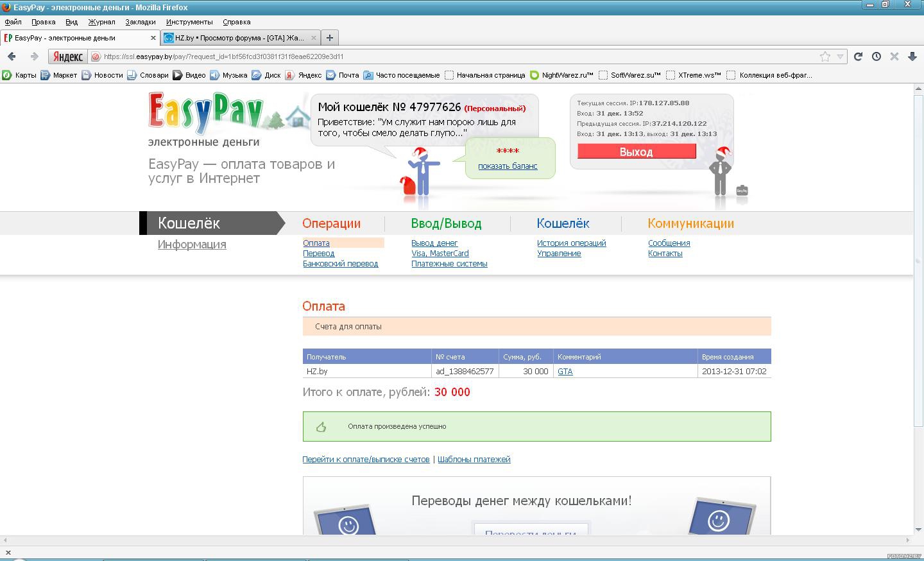Open Коллекция веб-фрагментов bookmark
The width and height of the screenshot is (924, 561).
point(769,75)
